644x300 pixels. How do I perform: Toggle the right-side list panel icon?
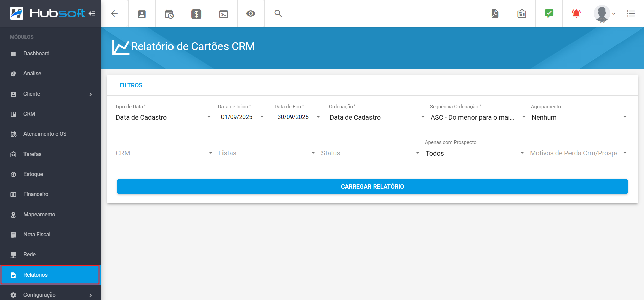[x=631, y=14]
